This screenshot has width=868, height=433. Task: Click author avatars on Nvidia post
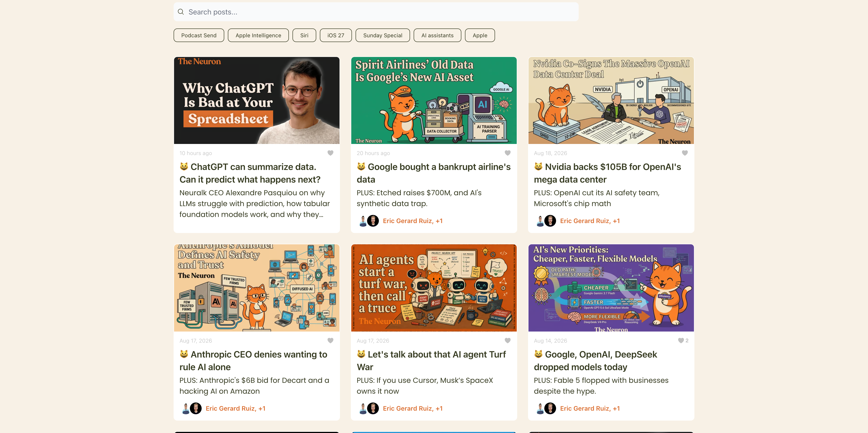pos(545,221)
